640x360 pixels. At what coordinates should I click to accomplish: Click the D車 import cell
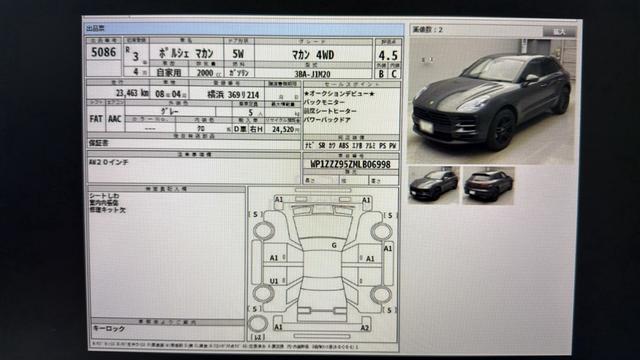240,129
